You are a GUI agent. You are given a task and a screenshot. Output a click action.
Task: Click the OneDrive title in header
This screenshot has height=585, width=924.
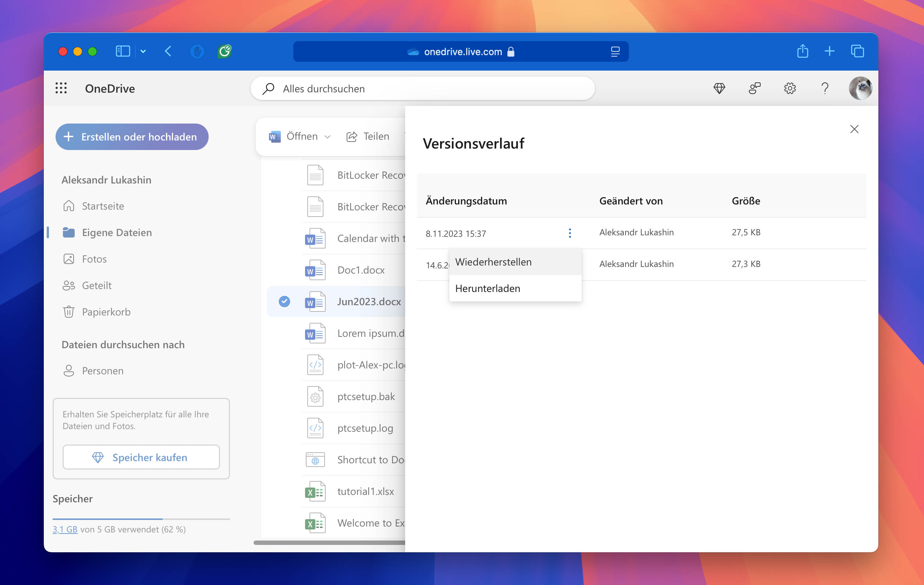110,89
